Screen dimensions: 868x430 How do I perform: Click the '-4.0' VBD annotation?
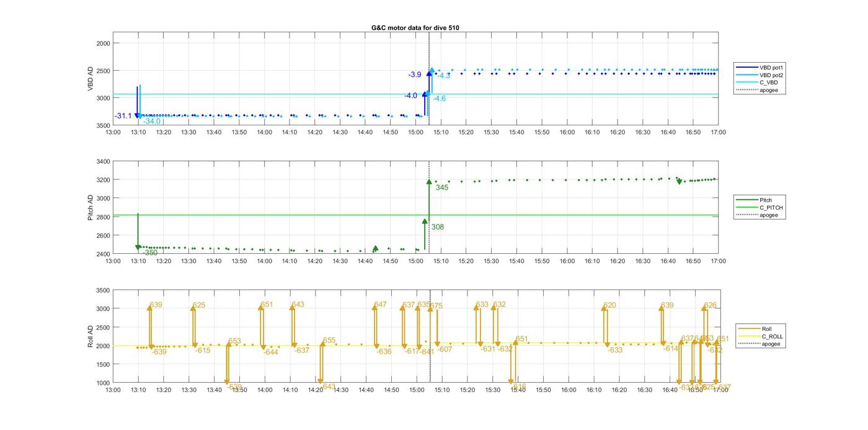point(411,96)
